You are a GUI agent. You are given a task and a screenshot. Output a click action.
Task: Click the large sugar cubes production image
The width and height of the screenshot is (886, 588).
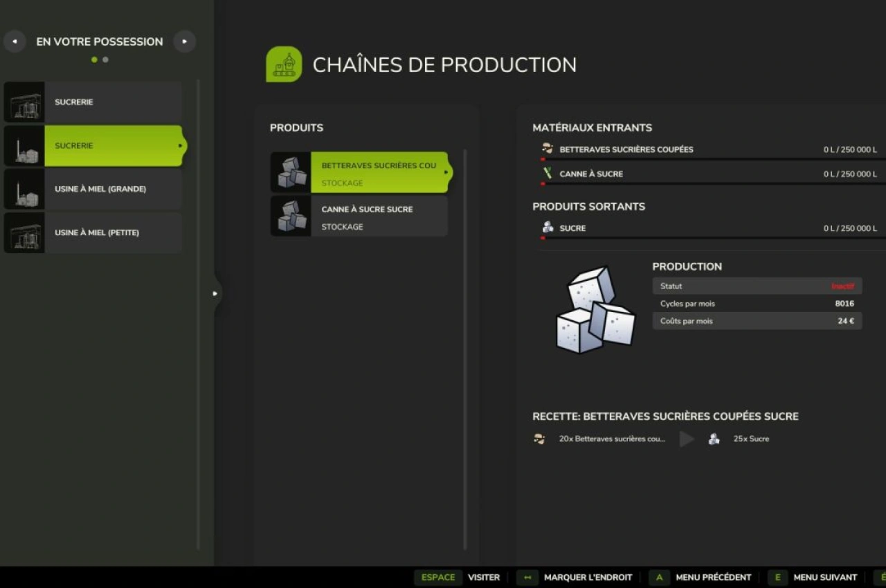pos(595,309)
